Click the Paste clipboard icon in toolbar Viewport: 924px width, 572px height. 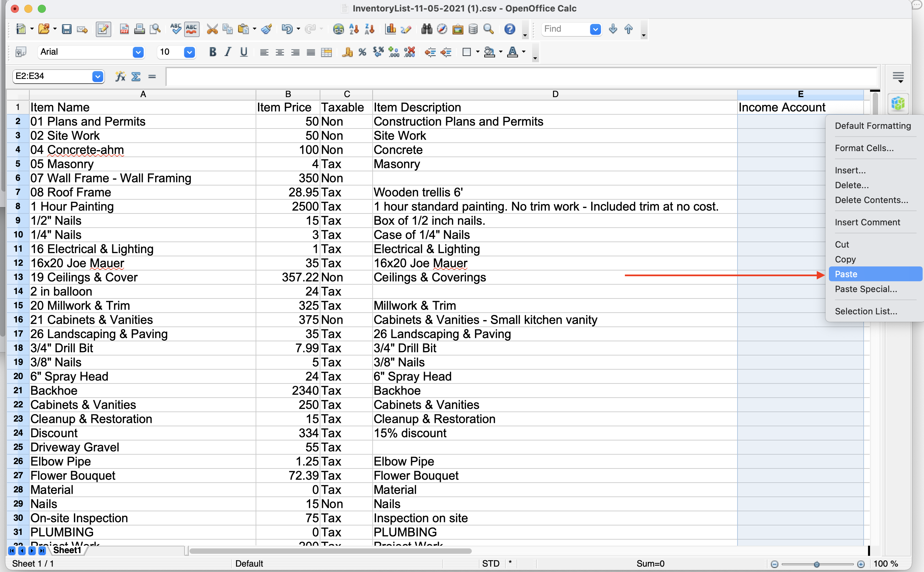click(x=243, y=29)
